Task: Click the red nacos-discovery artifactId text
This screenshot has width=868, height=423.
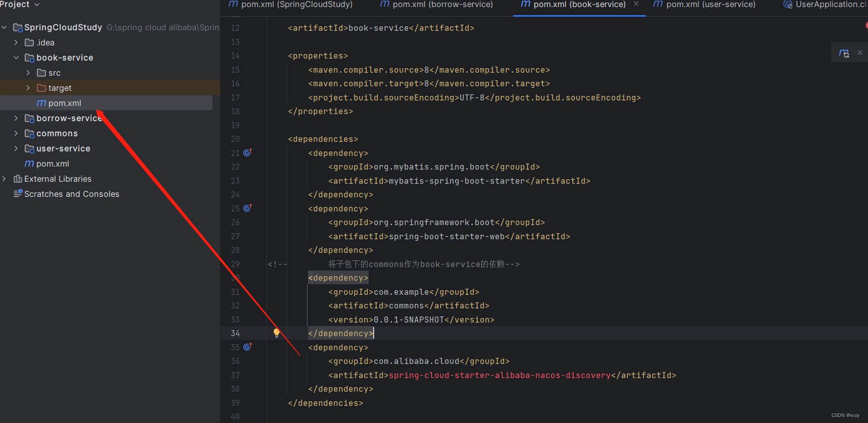Action: [500, 375]
